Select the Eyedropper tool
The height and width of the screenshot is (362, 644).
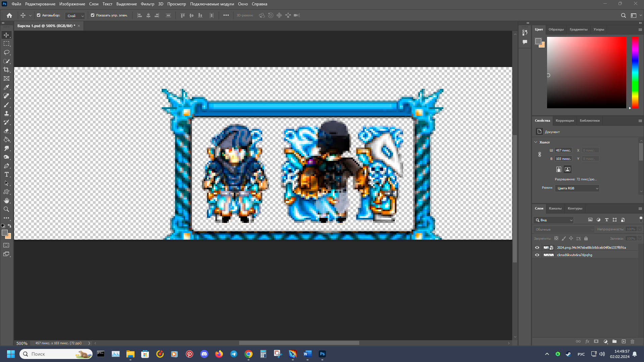click(6, 87)
